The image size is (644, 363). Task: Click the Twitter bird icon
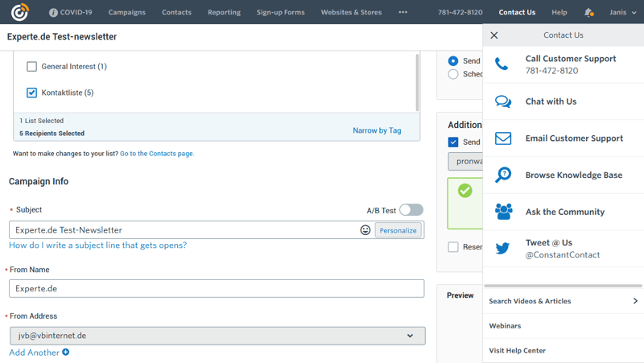503,248
